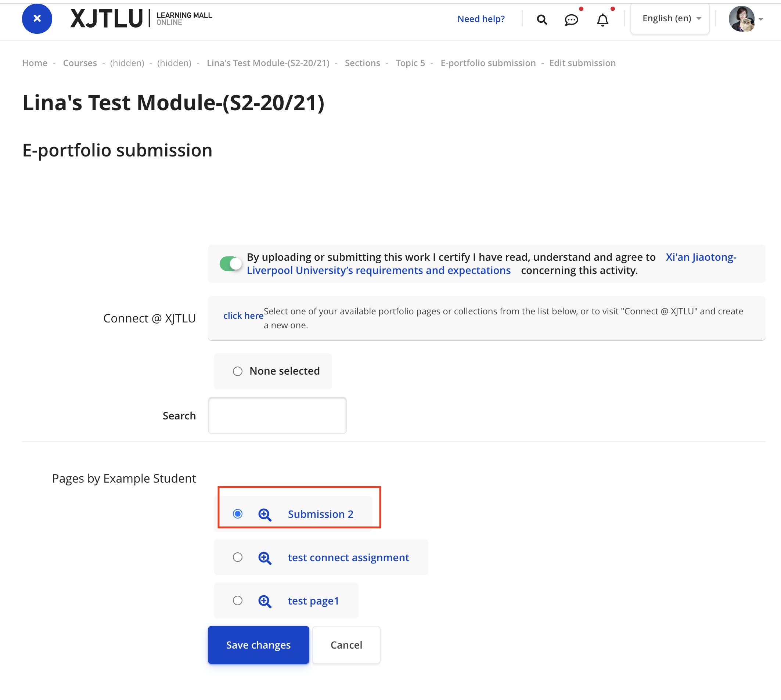
Task: Type in the Search input field
Action: (278, 415)
